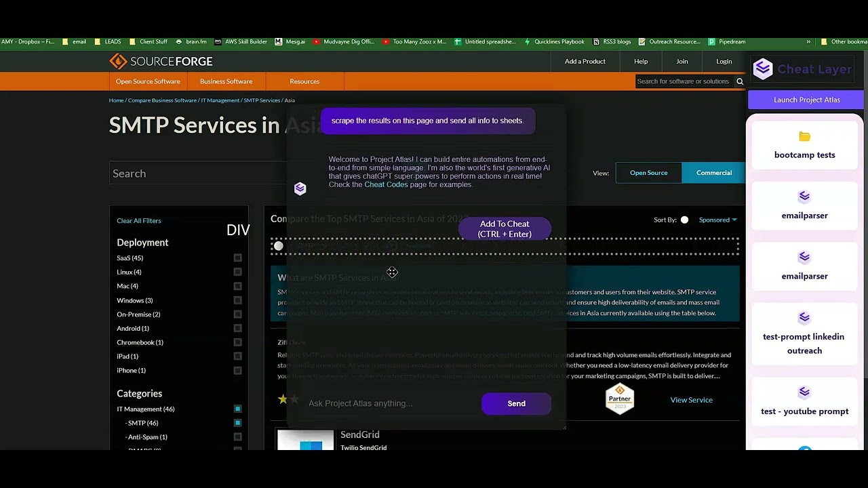Viewport: 868px width, 488px height.
Task: Open the bootcamp tests folder icon
Action: (x=804, y=136)
